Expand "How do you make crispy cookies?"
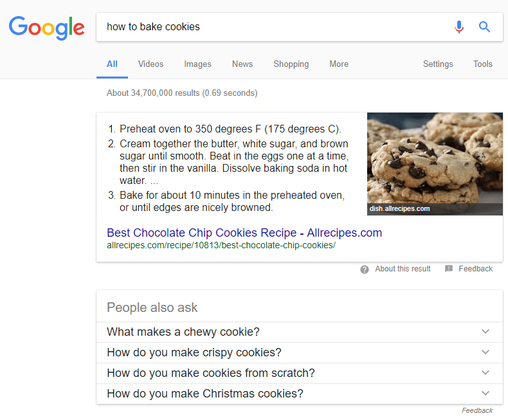The image size is (508, 420). 485,352
